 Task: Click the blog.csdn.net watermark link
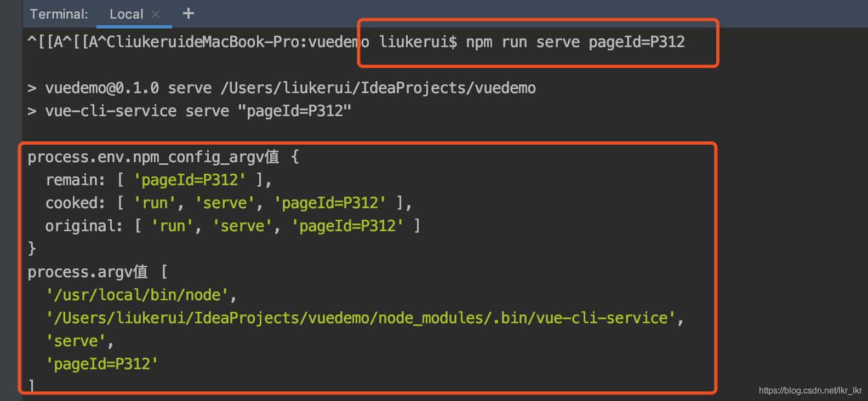(810, 391)
